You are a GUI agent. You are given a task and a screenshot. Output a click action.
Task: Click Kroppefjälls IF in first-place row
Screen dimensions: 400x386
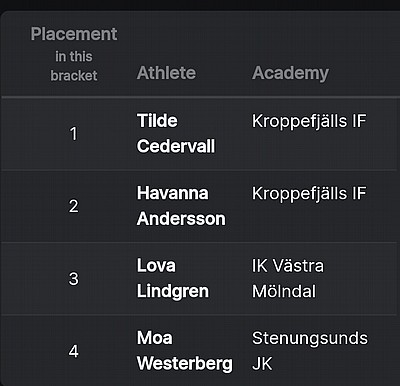309,121
